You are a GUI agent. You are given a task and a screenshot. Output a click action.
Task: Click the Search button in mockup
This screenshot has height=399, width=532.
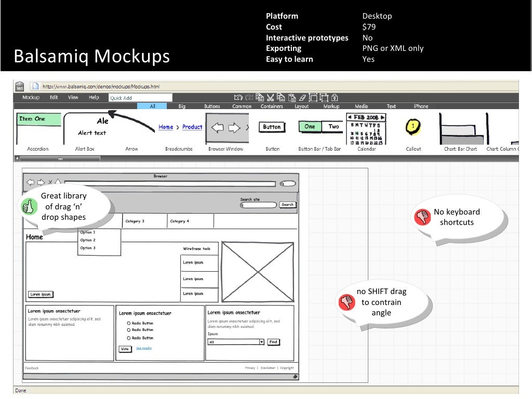click(x=288, y=205)
